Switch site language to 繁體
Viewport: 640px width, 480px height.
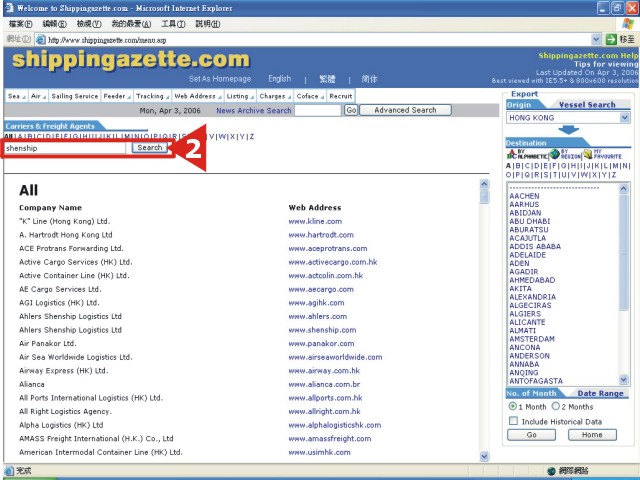click(x=327, y=79)
